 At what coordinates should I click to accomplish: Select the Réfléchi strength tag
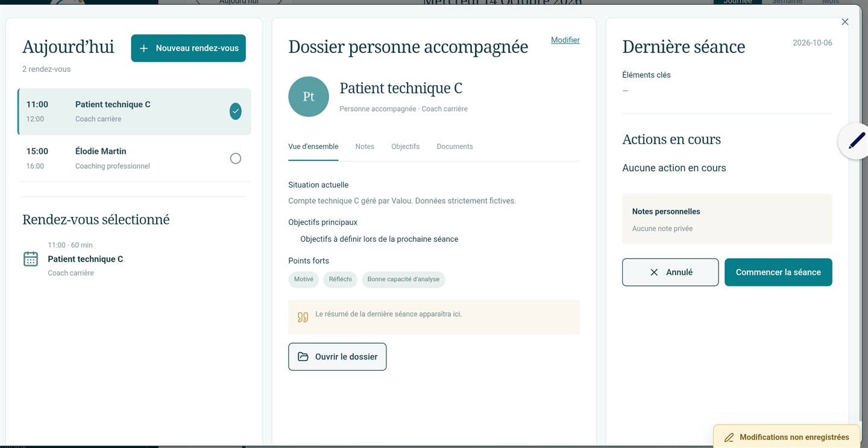[341, 279]
